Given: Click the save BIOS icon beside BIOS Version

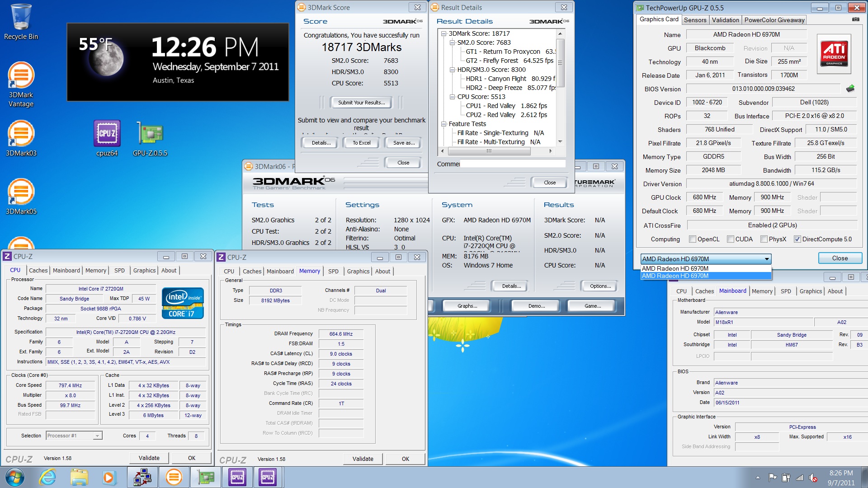Looking at the screenshot, I should pyautogui.click(x=850, y=89).
